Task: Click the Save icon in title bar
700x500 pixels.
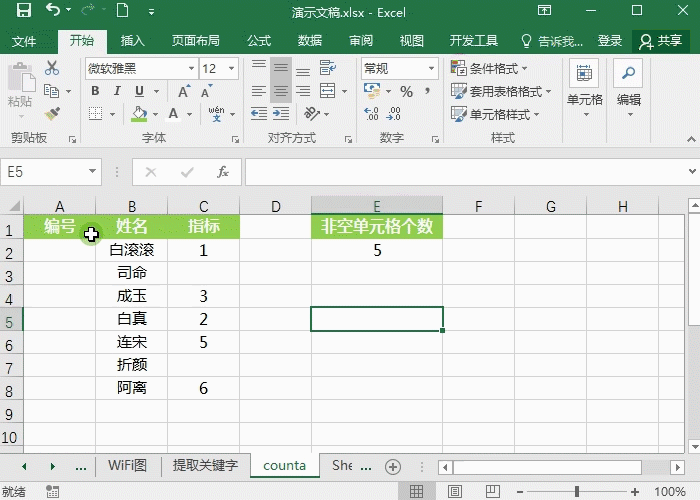Action: [x=24, y=10]
